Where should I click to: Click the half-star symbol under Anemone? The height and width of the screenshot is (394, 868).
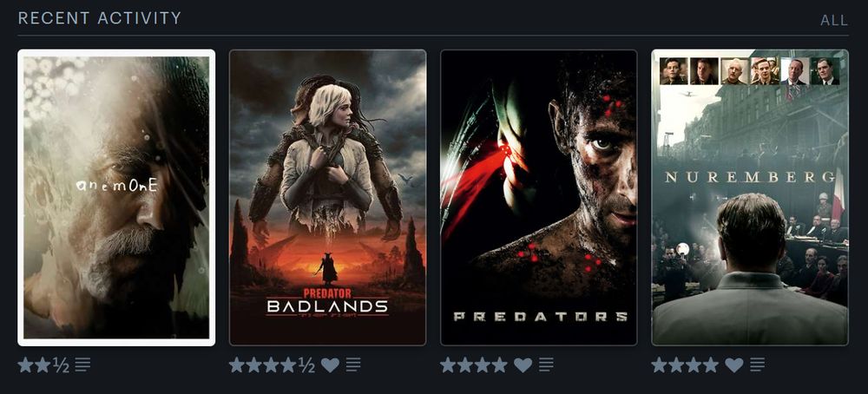pyautogui.click(x=61, y=364)
